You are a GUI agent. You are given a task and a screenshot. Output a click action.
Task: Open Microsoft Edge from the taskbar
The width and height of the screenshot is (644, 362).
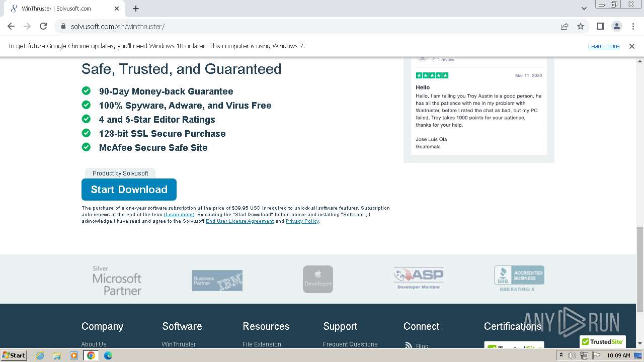pyautogui.click(x=108, y=355)
